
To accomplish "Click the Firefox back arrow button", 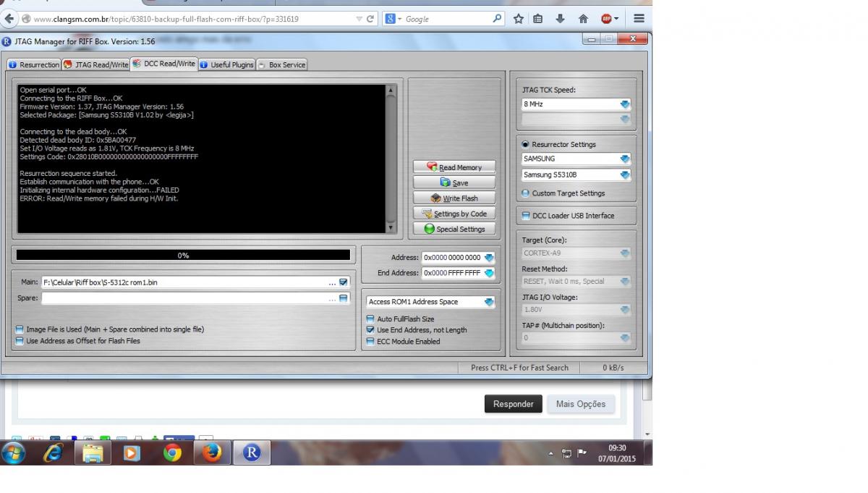I will 10,19.
